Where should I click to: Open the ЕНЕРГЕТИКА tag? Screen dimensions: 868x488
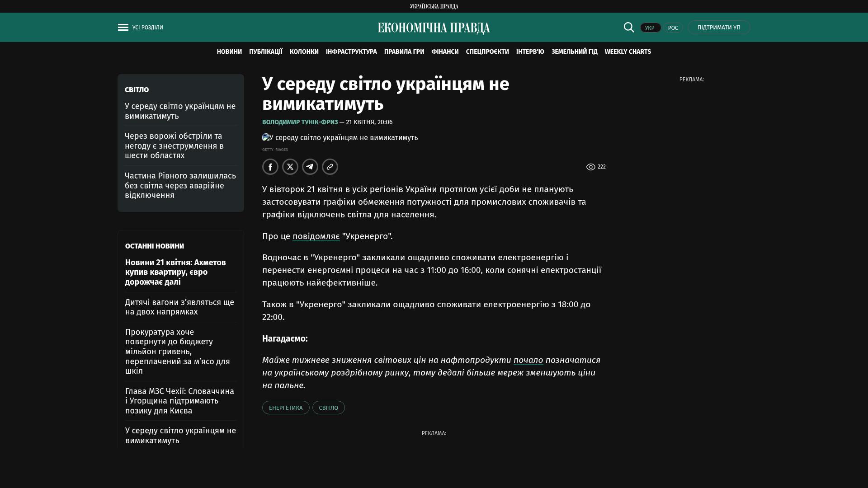pos(286,408)
